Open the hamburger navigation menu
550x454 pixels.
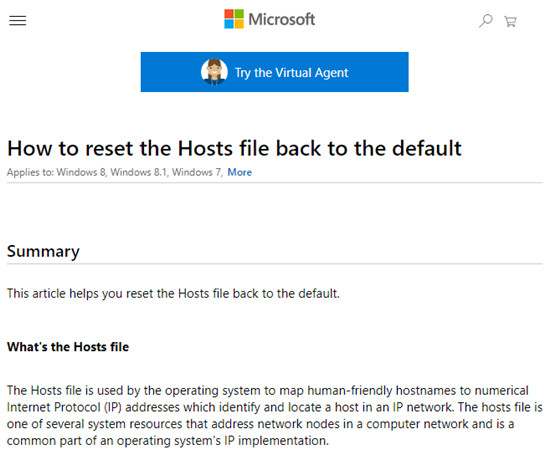pos(18,21)
